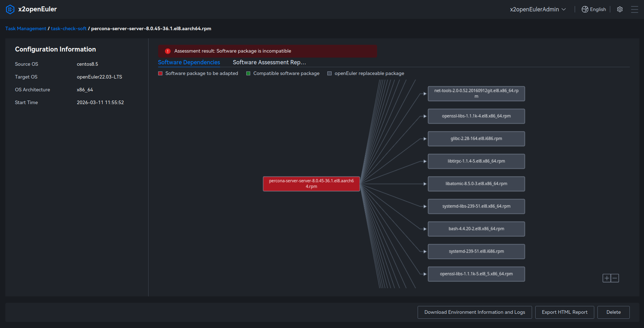Open the settings gear icon

click(620, 9)
